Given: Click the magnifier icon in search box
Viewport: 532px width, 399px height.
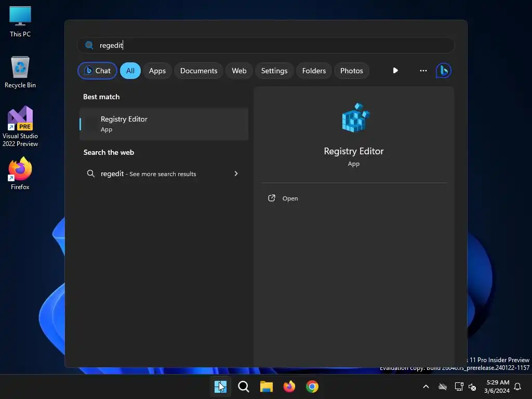Looking at the screenshot, I should pos(89,45).
